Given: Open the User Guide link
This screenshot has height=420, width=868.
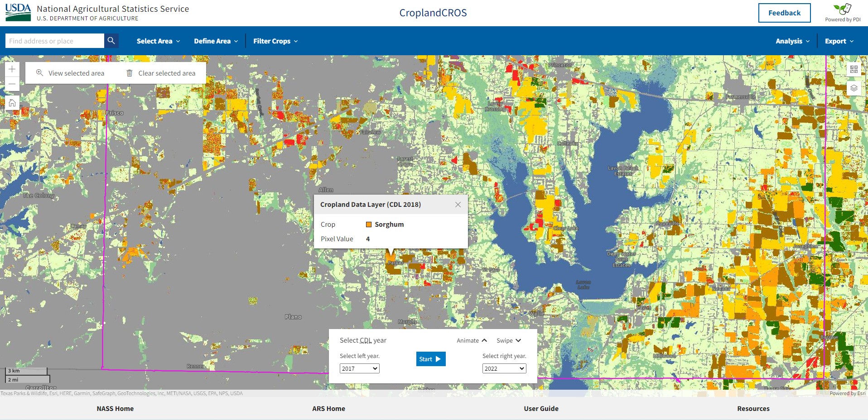Looking at the screenshot, I should click(541, 409).
